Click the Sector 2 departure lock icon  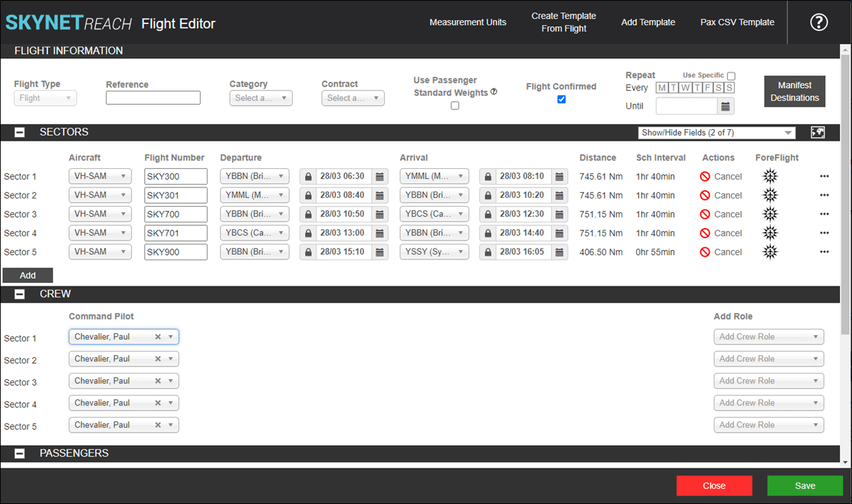coord(308,196)
